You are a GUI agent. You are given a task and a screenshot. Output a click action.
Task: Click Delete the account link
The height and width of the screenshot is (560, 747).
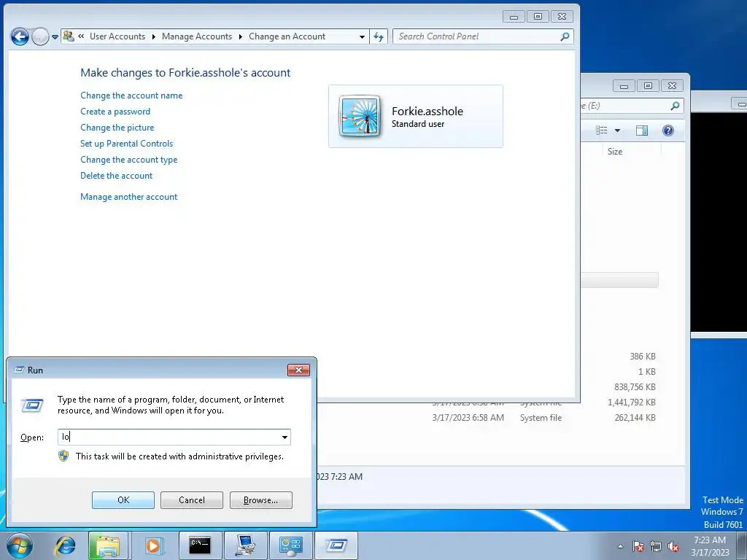point(116,176)
